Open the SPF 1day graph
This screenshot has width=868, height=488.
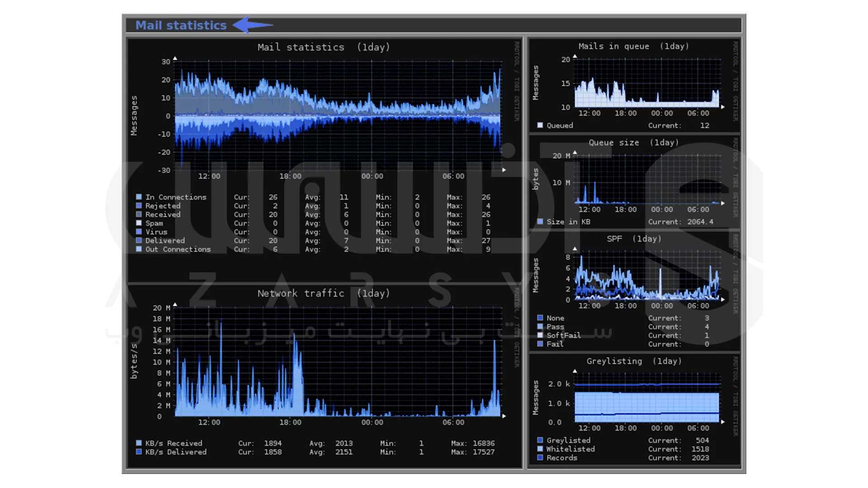pos(634,291)
